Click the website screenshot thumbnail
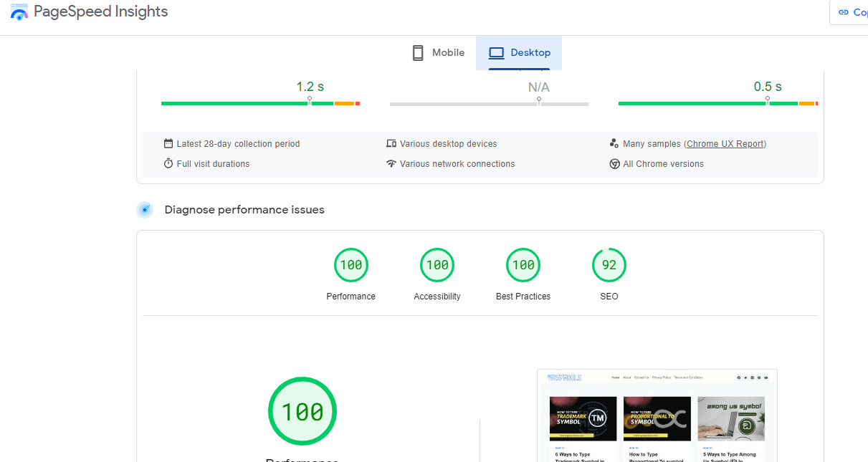868x462 pixels. (657, 415)
